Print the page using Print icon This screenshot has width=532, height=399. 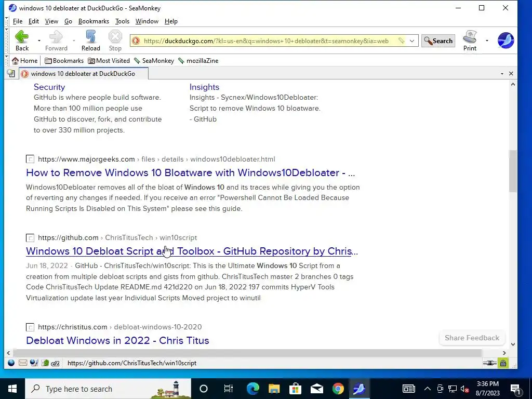click(470, 41)
